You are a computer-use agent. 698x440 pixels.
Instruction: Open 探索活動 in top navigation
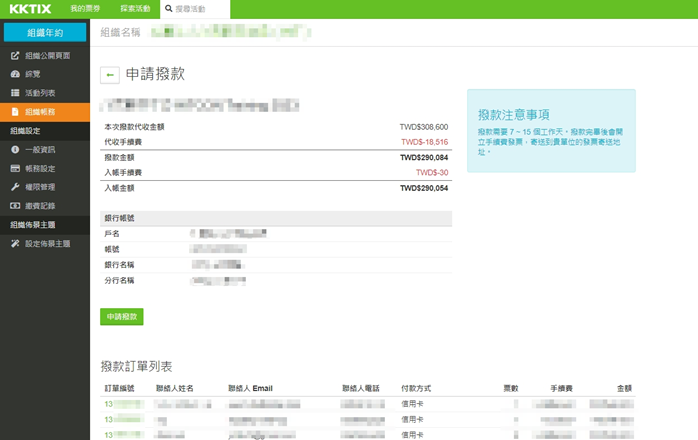133,9
